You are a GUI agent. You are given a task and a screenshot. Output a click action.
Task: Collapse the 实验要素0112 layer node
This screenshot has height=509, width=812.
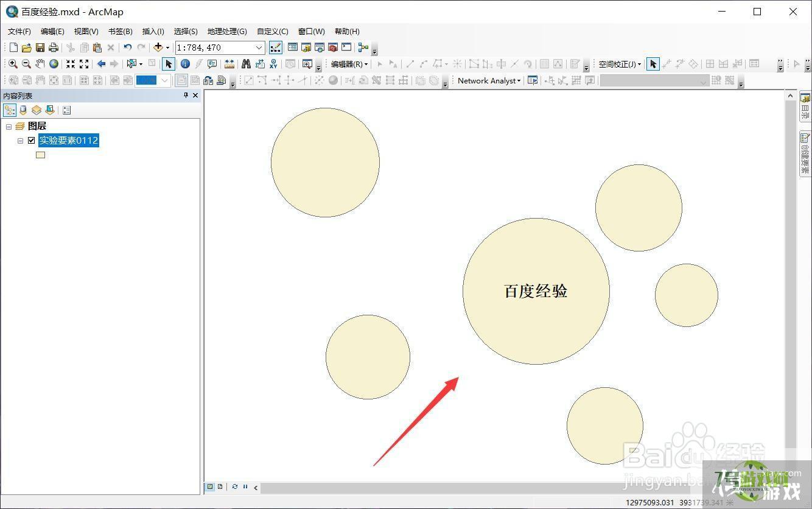pos(20,141)
